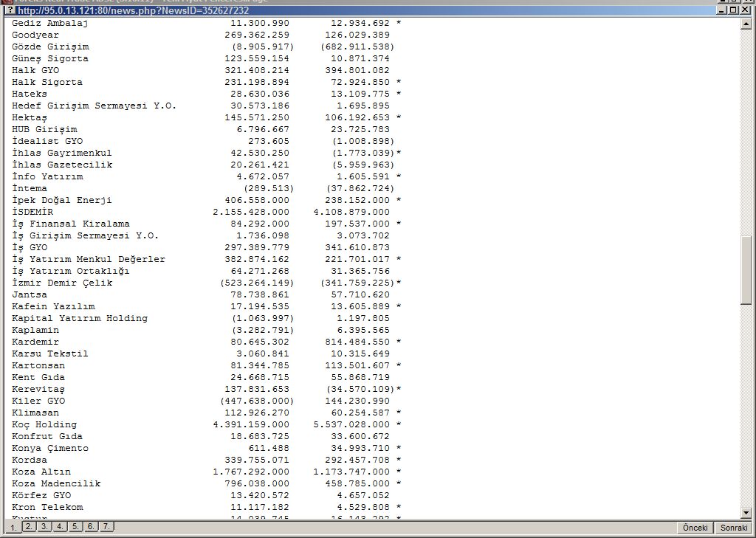756x538 pixels.
Task: Click the help question mark icon in title bar
Action: pos(10,10)
